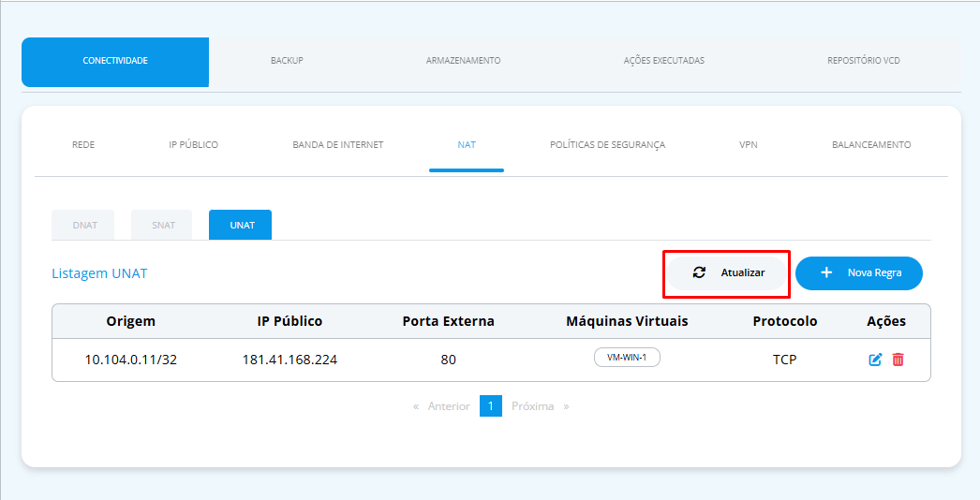This screenshot has height=500, width=980.
Task: Select the NAT sub-tab
Action: 467,144
